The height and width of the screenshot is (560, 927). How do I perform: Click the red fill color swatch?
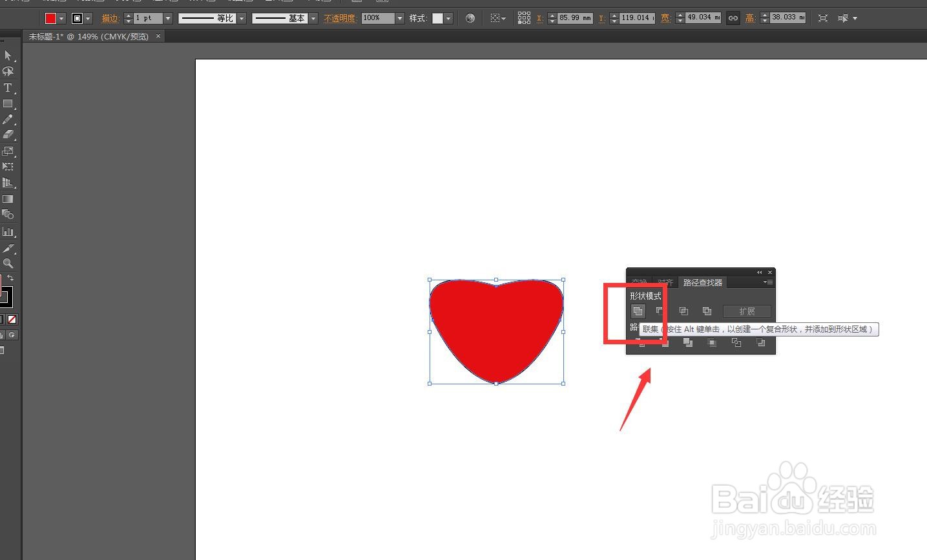(50, 19)
